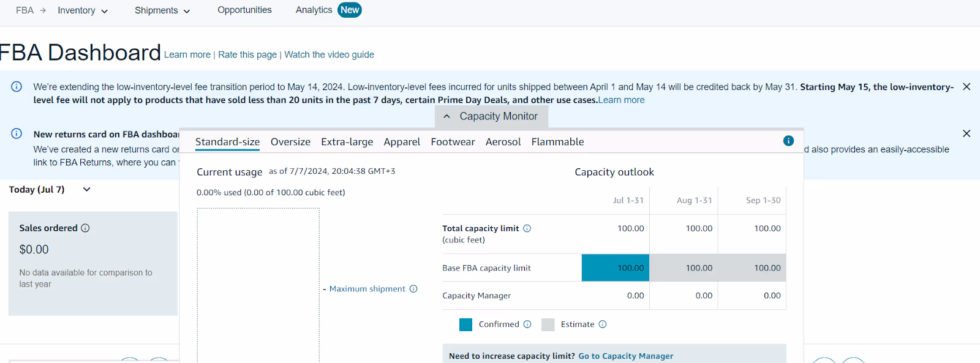Click the Aug 1-31 Base FBA capacity cell

pos(684,268)
